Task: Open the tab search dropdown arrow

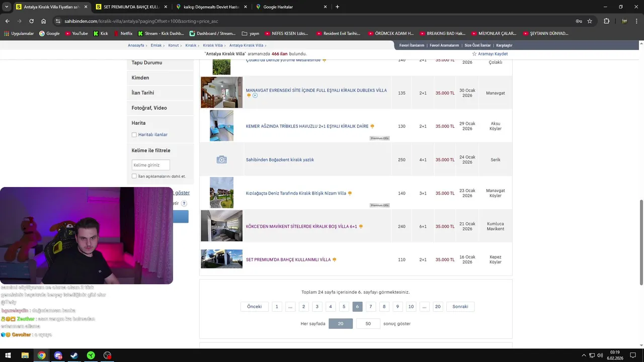Action: click(x=6, y=7)
